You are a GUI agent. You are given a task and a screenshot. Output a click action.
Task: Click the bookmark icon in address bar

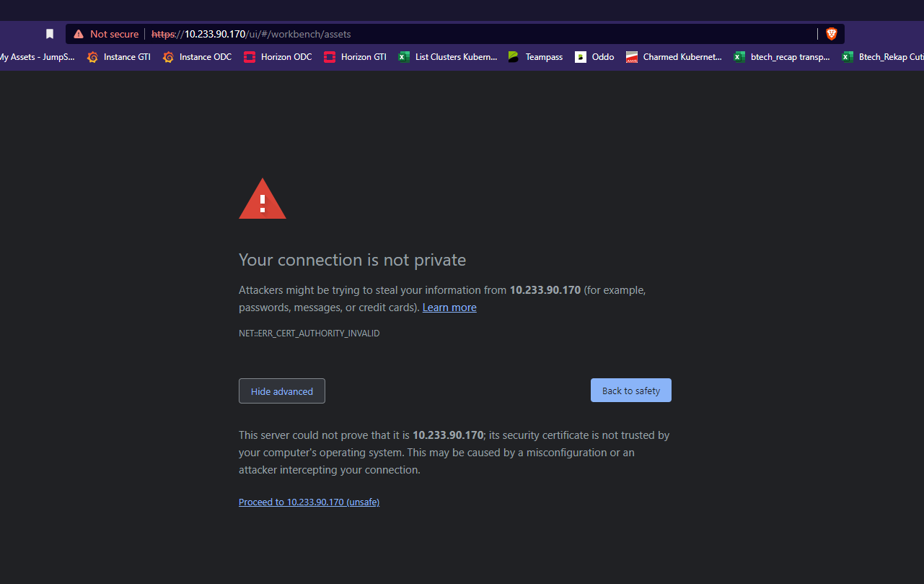(50, 34)
